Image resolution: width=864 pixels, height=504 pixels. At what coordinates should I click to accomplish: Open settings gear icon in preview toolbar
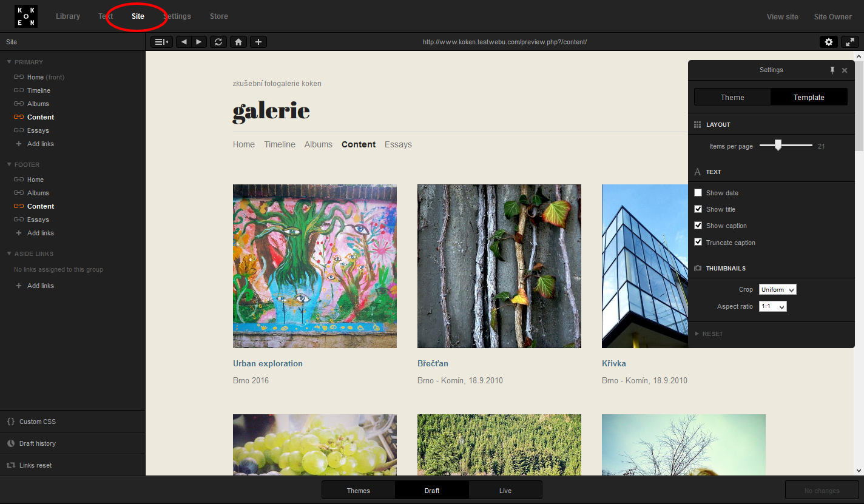[829, 42]
